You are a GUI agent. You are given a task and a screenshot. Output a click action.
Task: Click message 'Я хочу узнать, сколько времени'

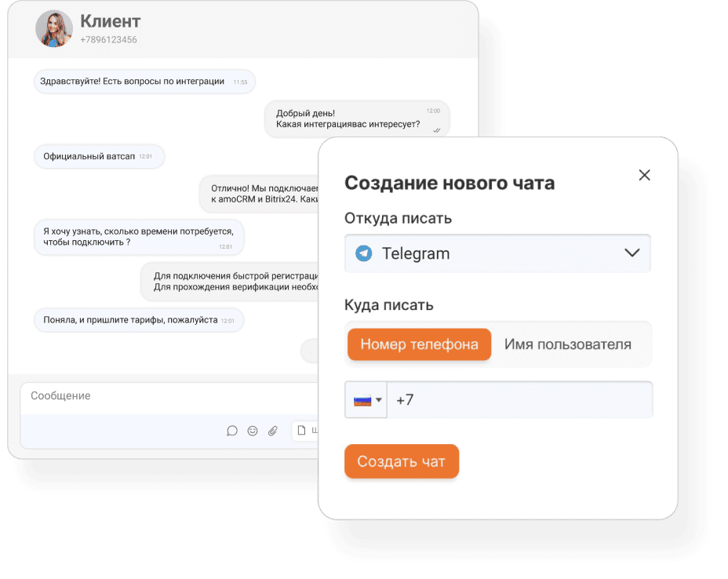coord(139,237)
